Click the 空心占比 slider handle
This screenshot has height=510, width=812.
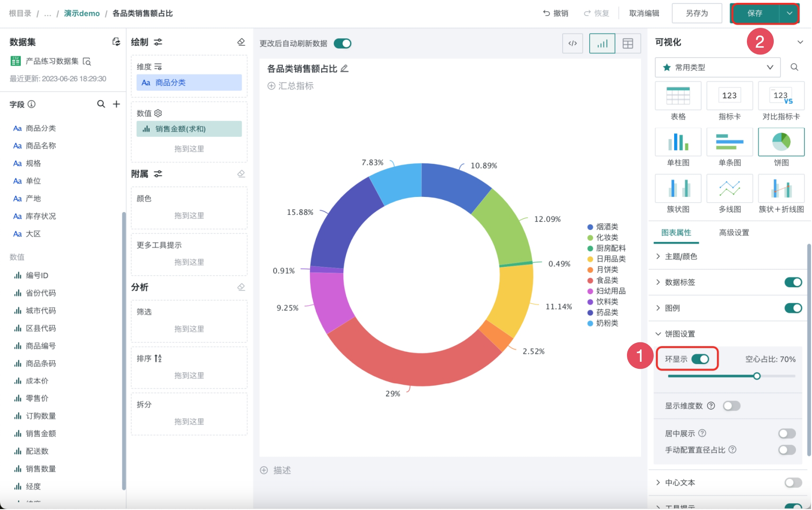tap(757, 376)
